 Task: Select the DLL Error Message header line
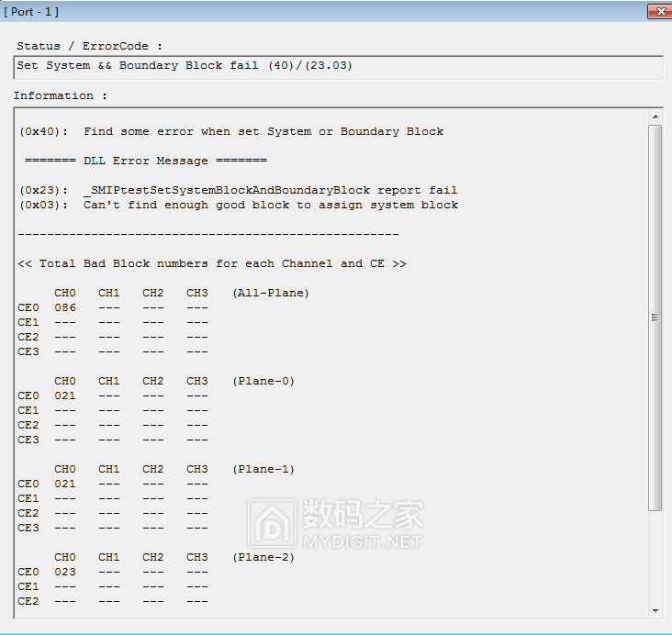tap(146, 161)
